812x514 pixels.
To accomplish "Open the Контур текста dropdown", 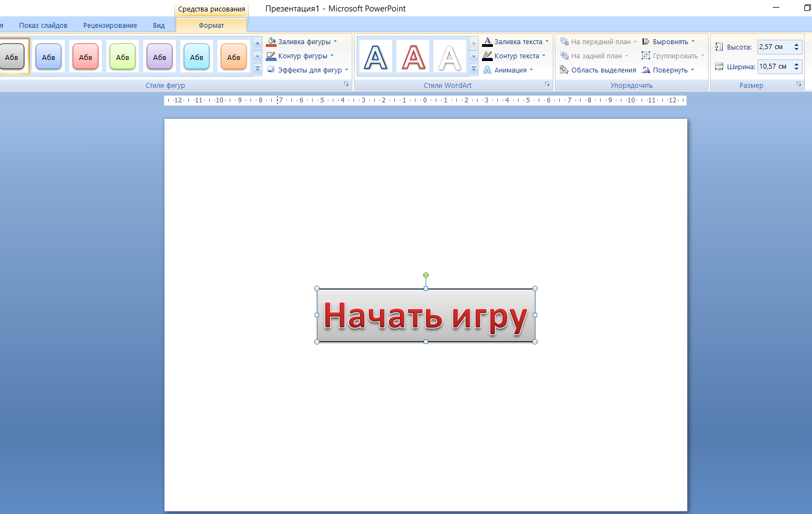I will click(x=544, y=56).
